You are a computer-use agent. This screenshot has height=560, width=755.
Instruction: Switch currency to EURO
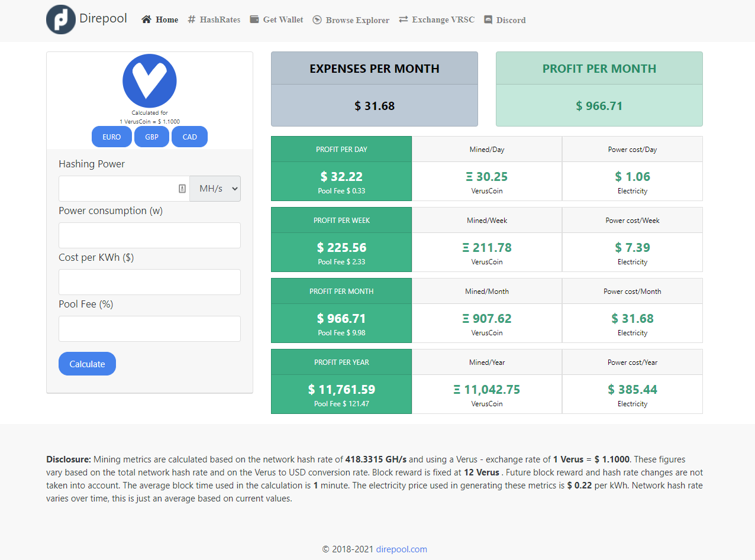(x=112, y=137)
